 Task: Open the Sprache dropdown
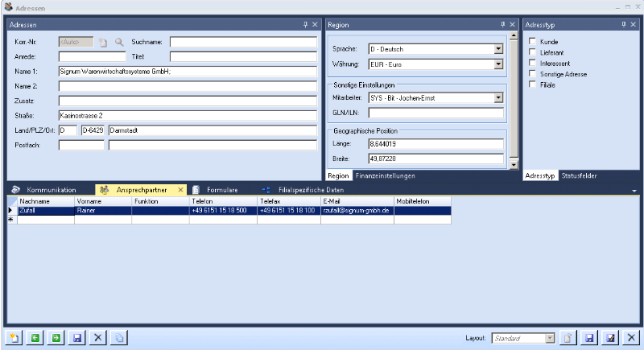[498, 48]
